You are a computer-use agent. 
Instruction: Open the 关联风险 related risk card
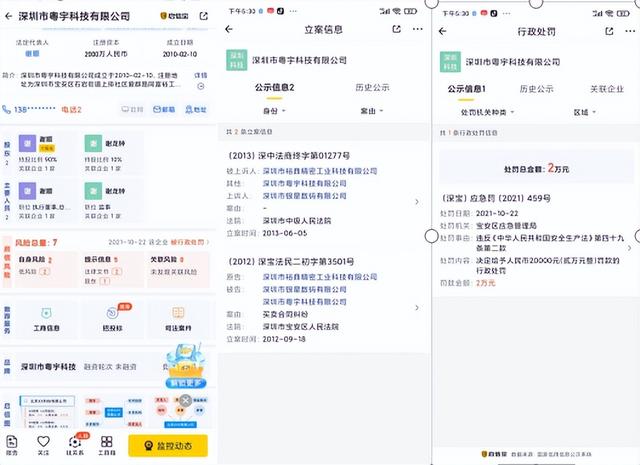coord(179,268)
